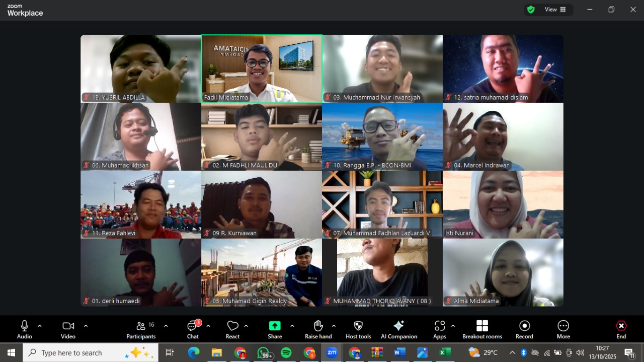Expand the Audio options arrow
This screenshot has height=362, width=644.
pos(40,326)
